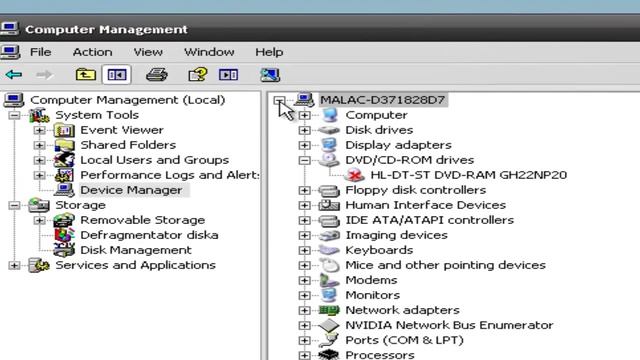Expand the Display adapters category
Image resolution: width=640 pixels, height=360 pixels.
[x=304, y=145]
